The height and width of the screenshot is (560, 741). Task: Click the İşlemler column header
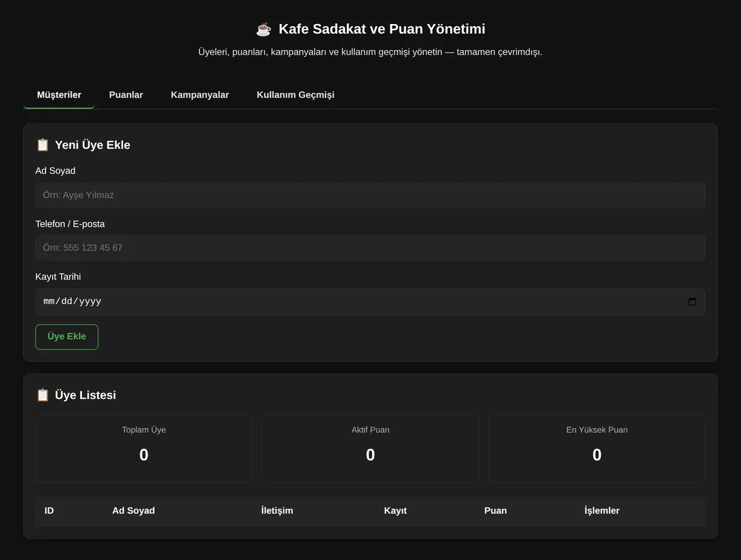602,511
